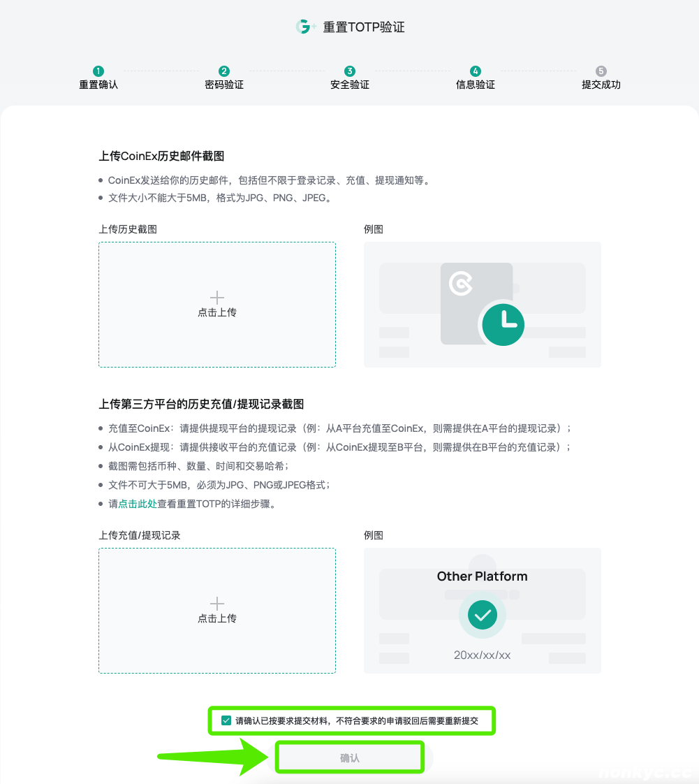Click the CoinEx logo icon in header
699x784 pixels.
304,27
